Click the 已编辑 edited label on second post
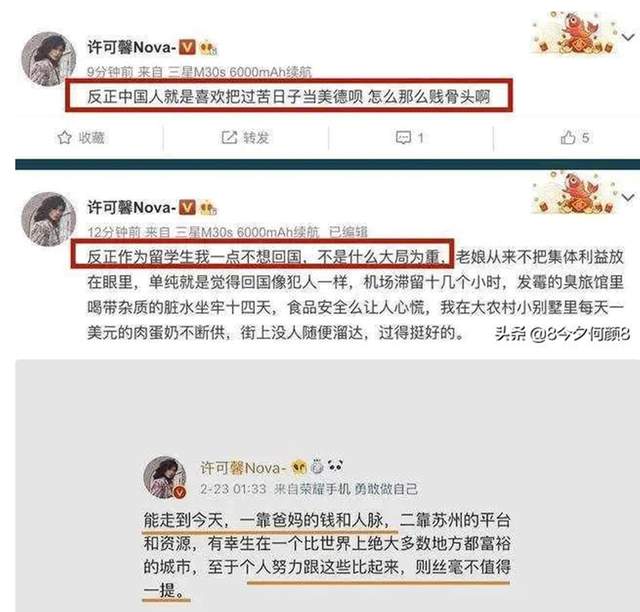This screenshot has height=612, width=640. [348, 232]
